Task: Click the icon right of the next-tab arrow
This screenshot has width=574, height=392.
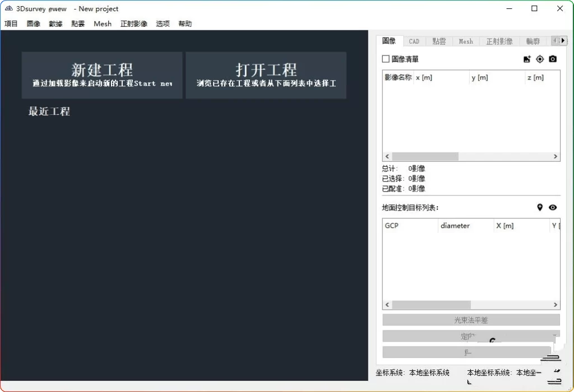Action: pos(568,40)
